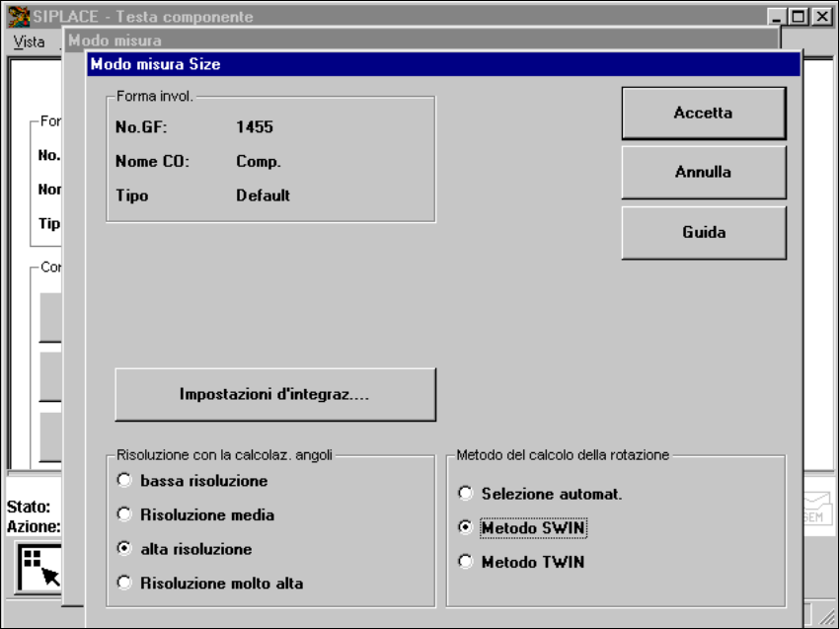The image size is (840, 629).
Task: Select Risoluzione molto alta option
Action: pos(124,583)
